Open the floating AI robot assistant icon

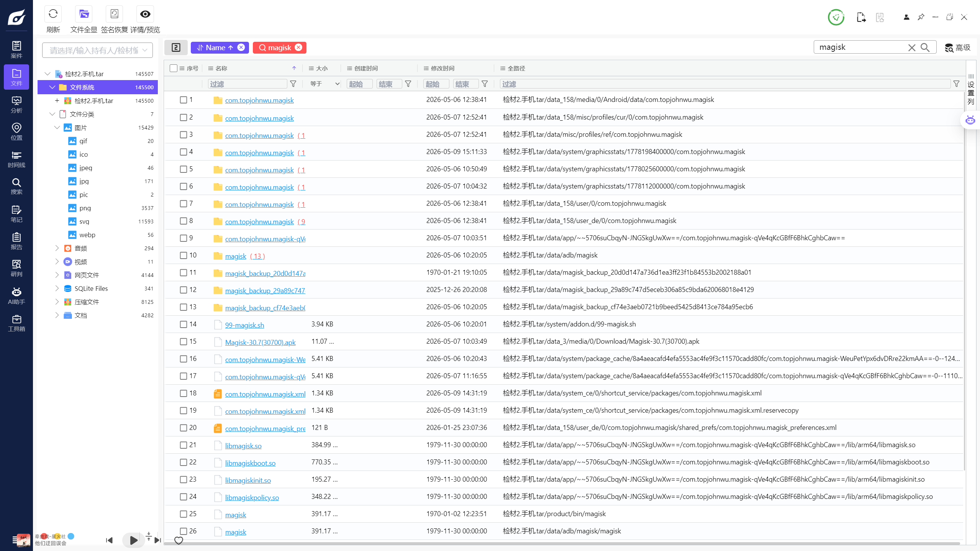click(970, 120)
